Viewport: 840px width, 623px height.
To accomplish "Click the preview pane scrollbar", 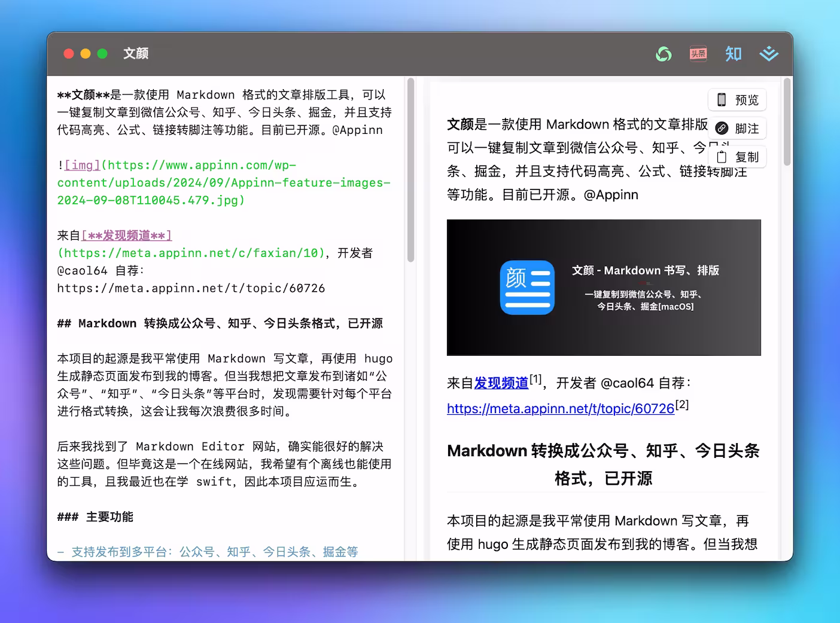I will click(787, 122).
